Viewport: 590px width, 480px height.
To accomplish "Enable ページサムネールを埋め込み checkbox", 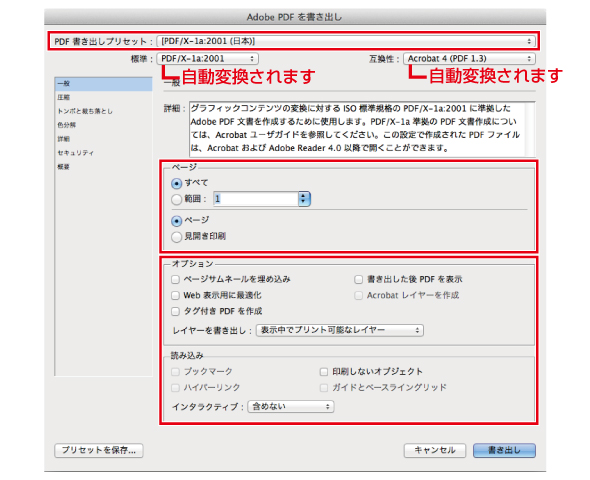I will [x=175, y=279].
